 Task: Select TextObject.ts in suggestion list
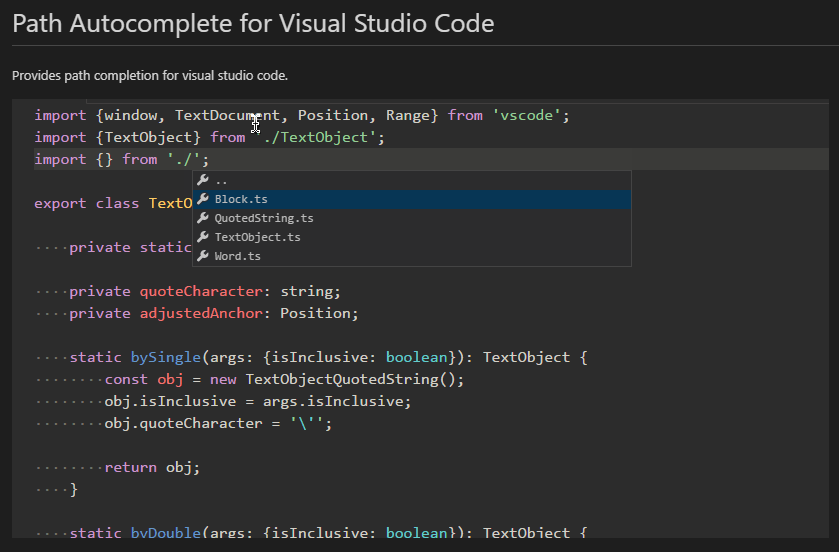point(411,237)
